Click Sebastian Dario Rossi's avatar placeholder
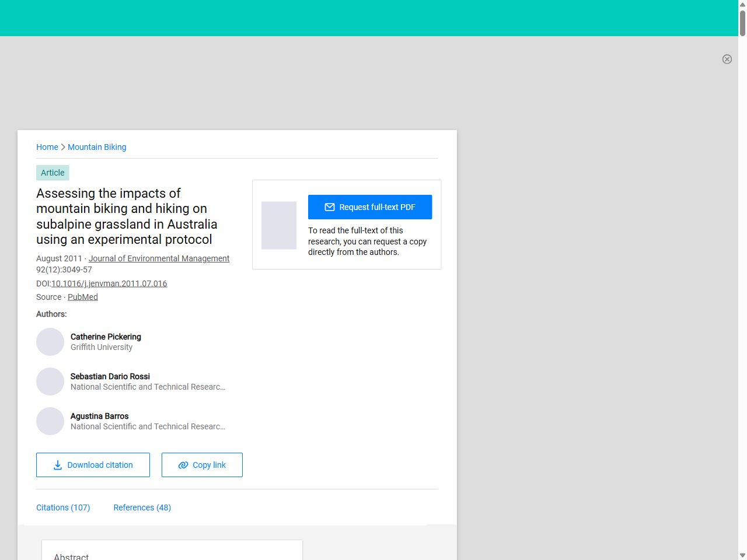Screen dimensions: 747x560 [50, 381]
